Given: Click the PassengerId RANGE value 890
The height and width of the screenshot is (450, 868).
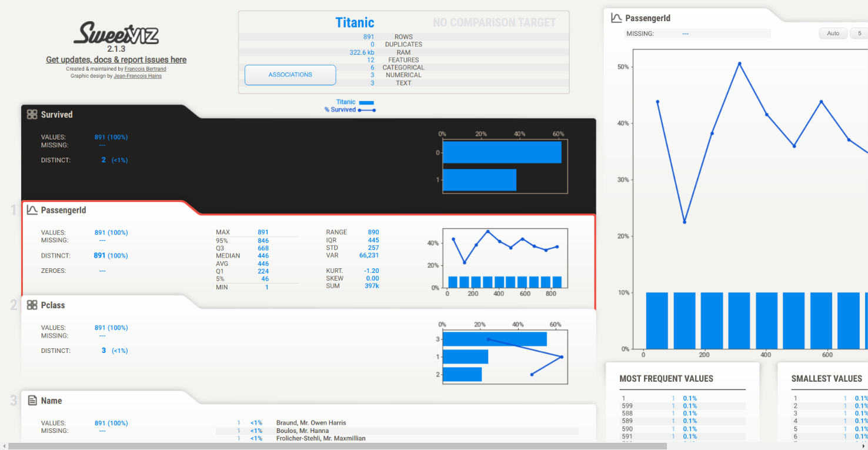Looking at the screenshot, I should pyautogui.click(x=373, y=232).
